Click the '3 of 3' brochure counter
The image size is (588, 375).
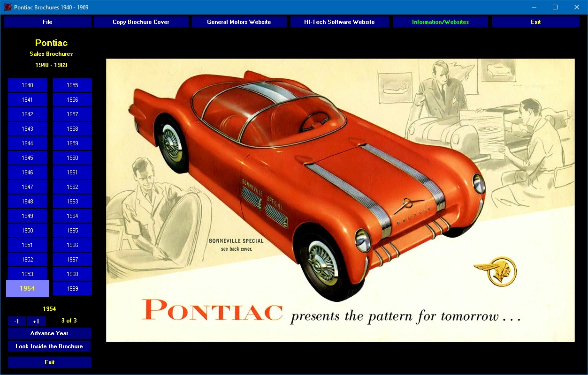(x=69, y=321)
